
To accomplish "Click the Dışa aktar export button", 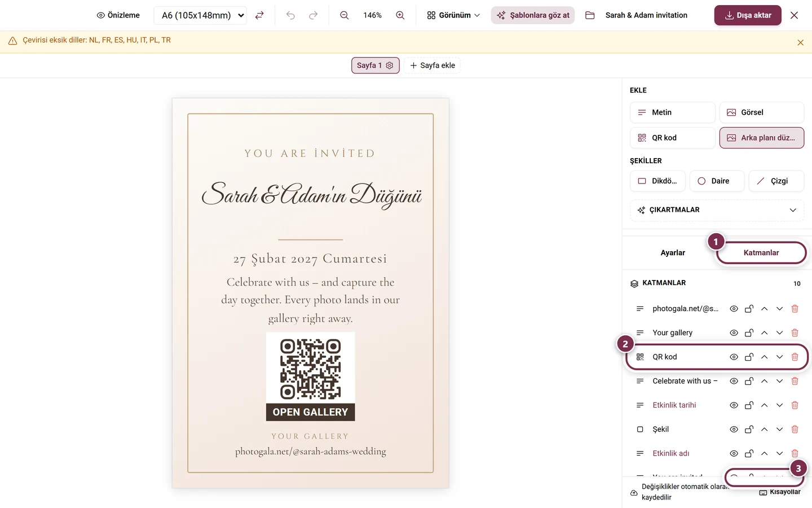I will coord(748,15).
